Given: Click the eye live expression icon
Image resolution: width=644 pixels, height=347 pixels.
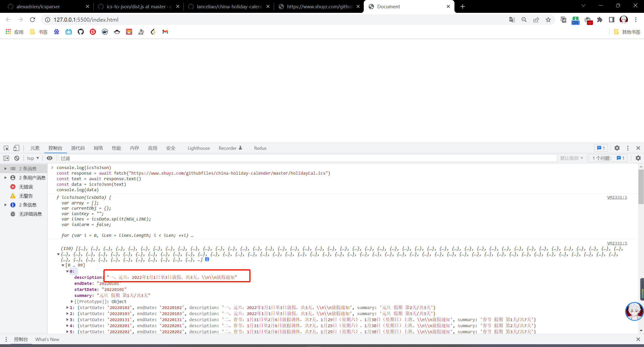Looking at the screenshot, I should pos(50,158).
